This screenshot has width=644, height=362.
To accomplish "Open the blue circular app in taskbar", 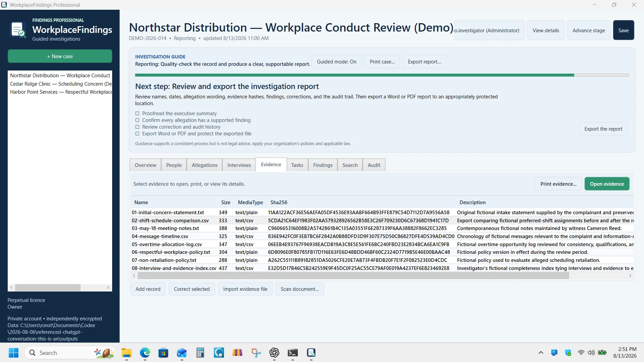I will (x=219, y=353).
